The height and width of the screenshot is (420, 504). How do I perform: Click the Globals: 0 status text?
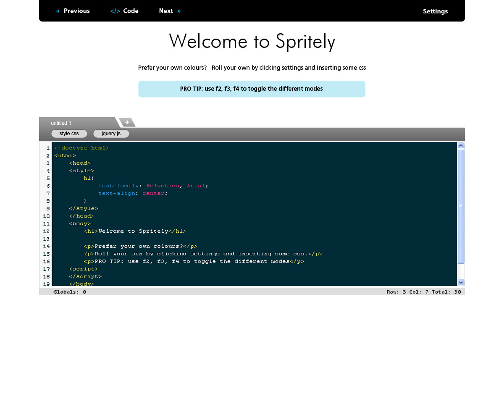pyautogui.click(x=70, y=292)
